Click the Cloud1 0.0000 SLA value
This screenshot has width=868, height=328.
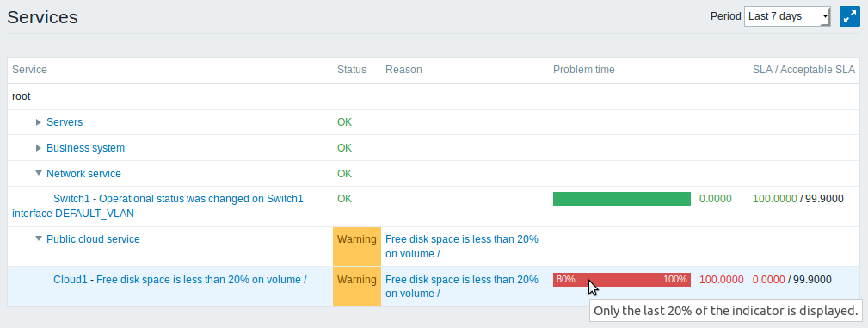[769, 280]
